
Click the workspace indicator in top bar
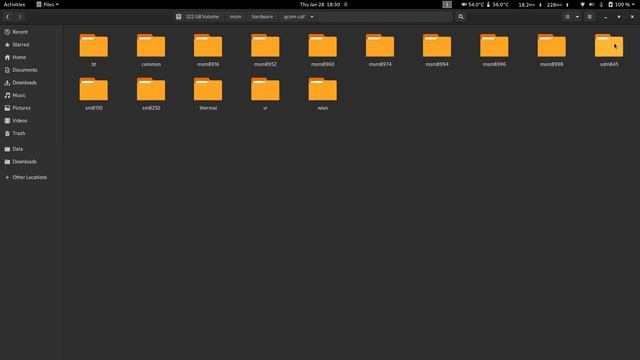pos(447,4)
